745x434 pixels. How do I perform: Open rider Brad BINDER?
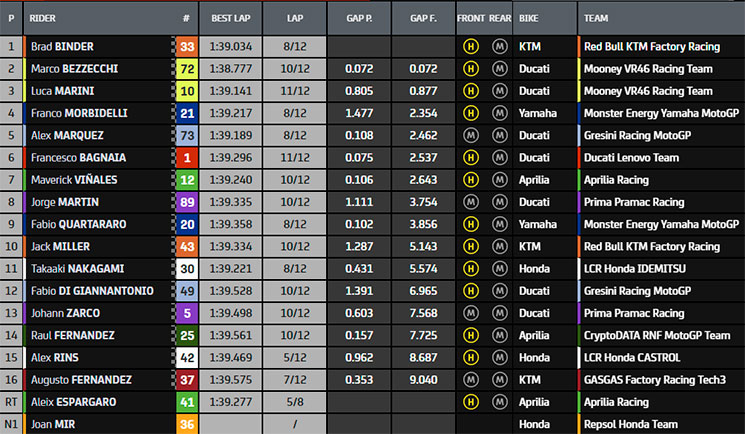pyautogui.click(x=62, y=47)
